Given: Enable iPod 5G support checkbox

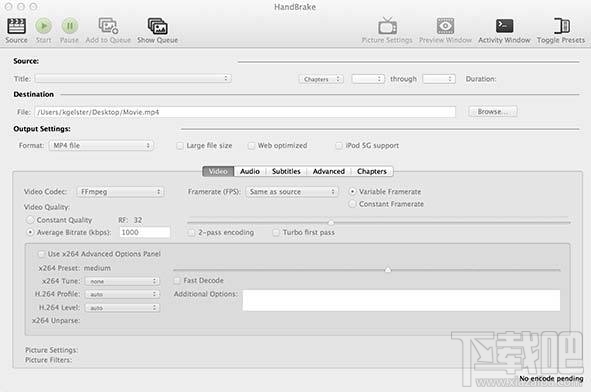Looking at the screenshot, I should tap(339, 146).
